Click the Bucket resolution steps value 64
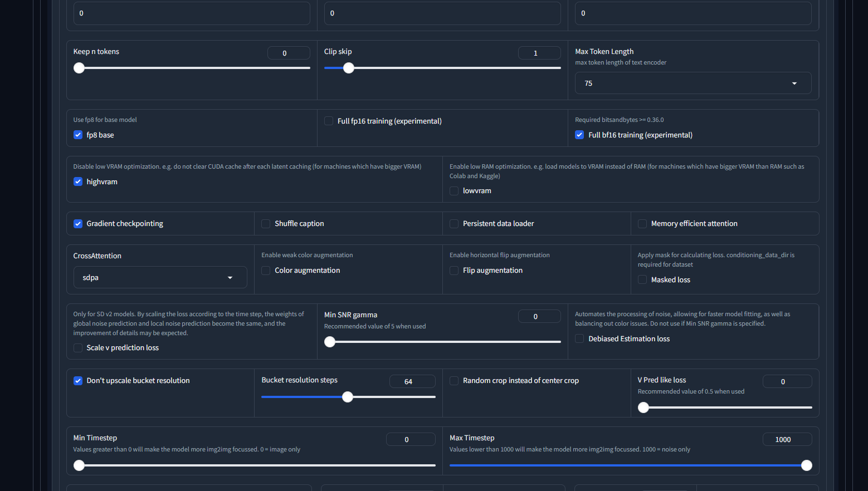The height and width of the screenshot is (491, 868). tap(412, 381)
